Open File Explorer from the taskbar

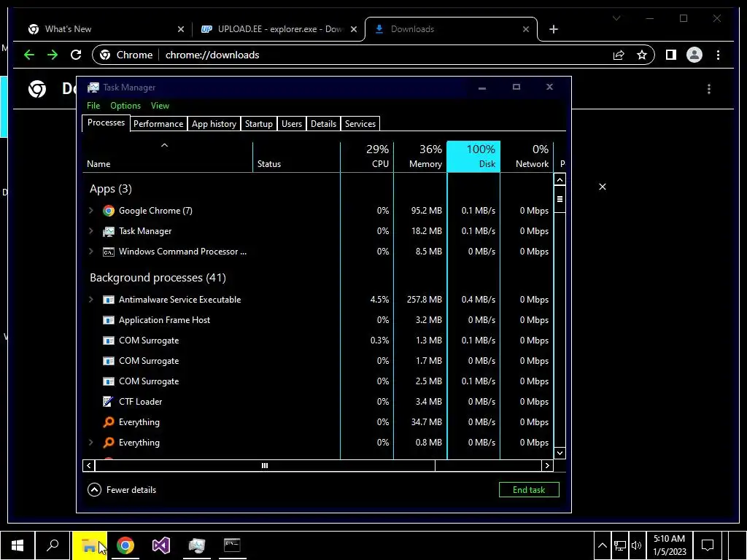(x=89, y=545)
